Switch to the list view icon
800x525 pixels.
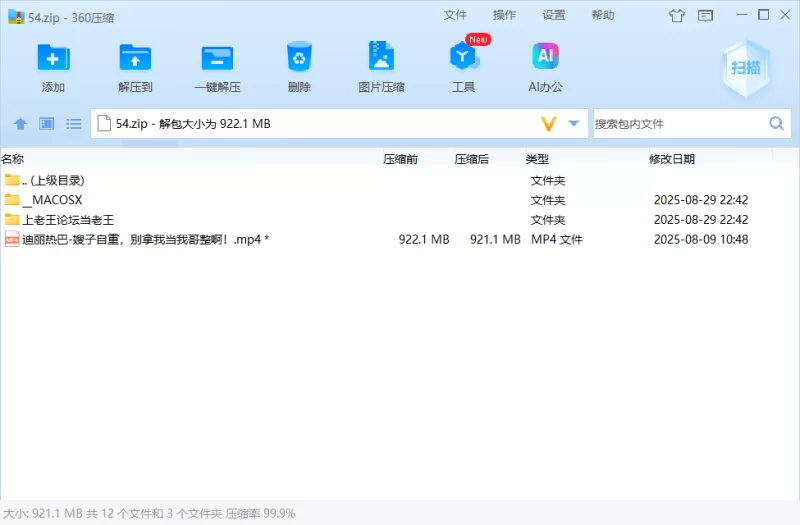(73, 123)
